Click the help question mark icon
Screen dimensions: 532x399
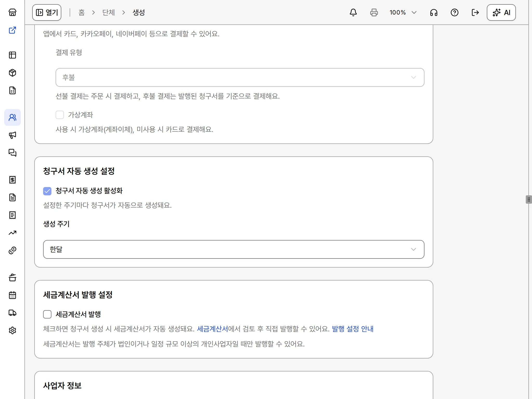coord(455,12)
